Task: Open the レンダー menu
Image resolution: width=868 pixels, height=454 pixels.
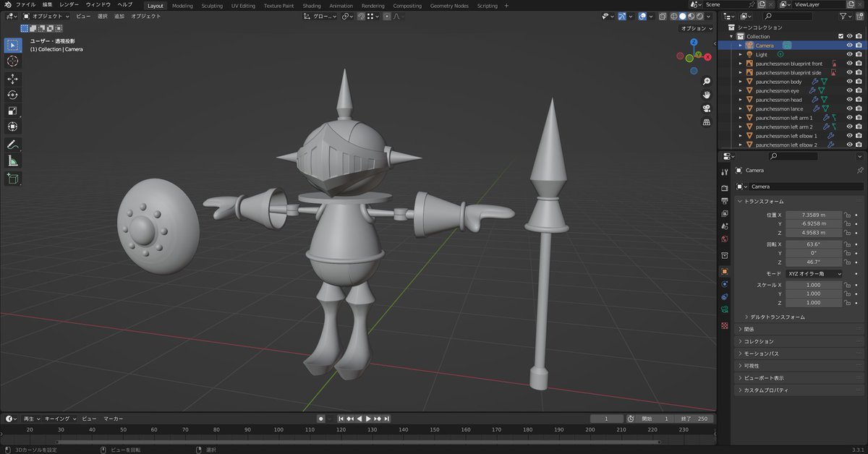Action: tap(69, 4)
